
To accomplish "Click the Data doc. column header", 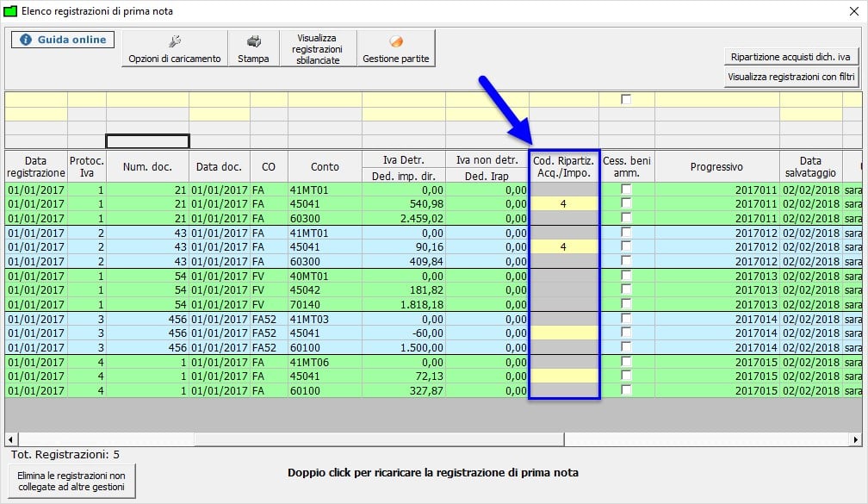I will pos(220,167).
